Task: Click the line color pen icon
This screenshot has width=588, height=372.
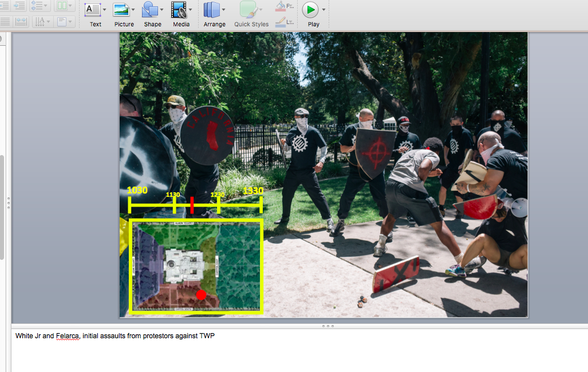Action: (281, 22)
